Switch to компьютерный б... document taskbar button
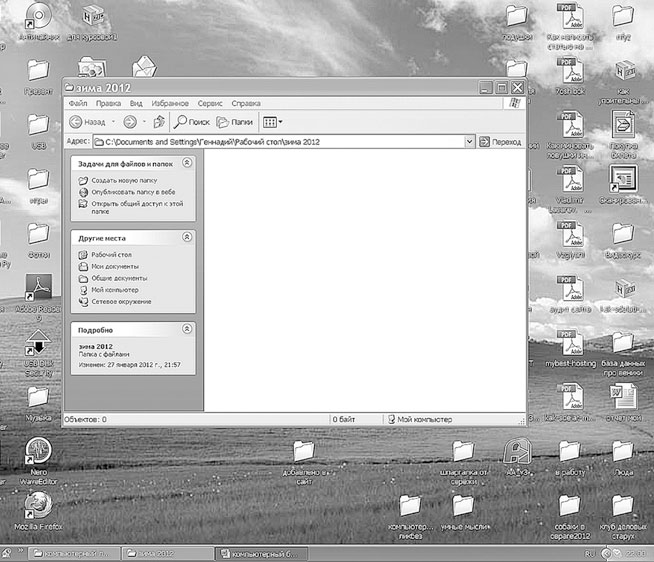The width and height of the screenshot is (654, 562). (262, 554)
